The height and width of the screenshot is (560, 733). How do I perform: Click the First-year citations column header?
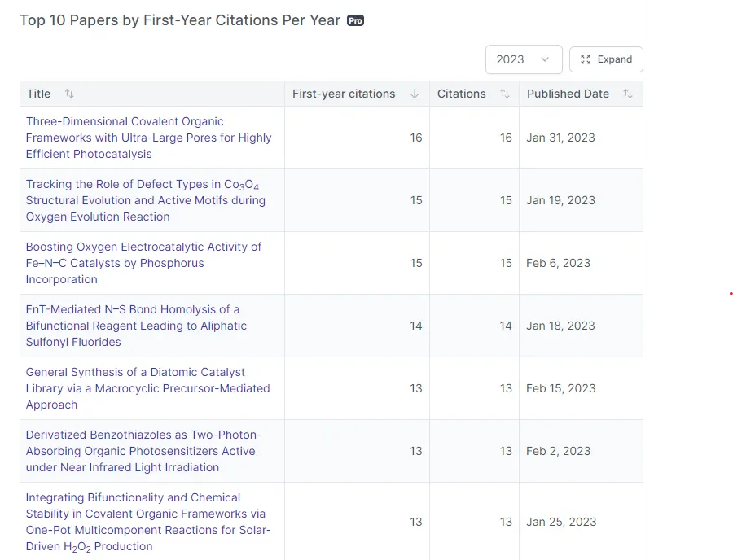click(x=344, y=94)
